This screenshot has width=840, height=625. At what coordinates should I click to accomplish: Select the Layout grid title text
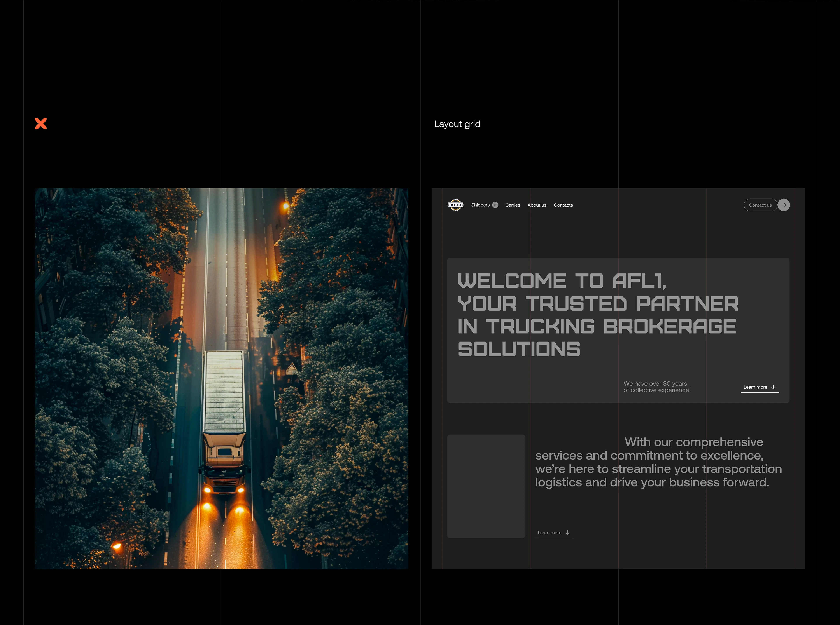click(457, 124)
